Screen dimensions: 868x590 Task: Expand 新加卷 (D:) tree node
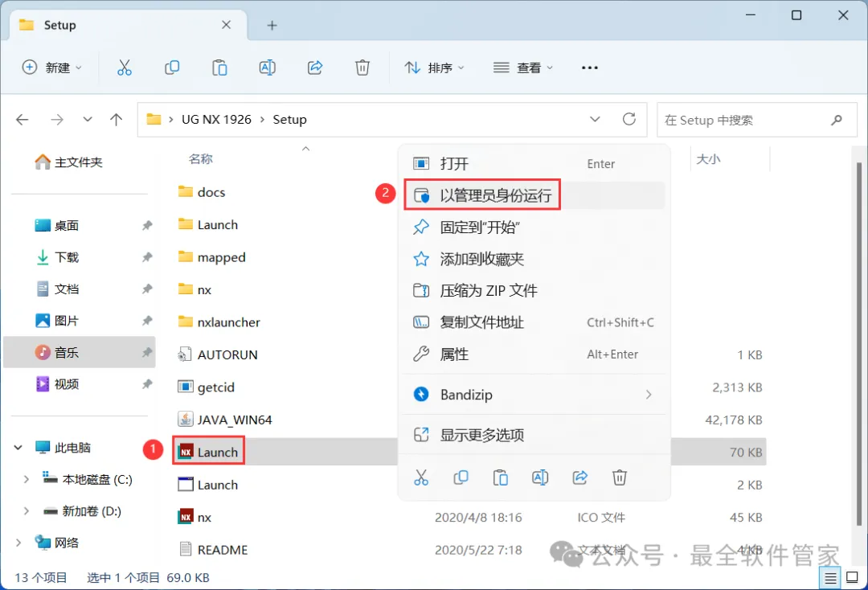pyautogui.click(x=26, y=511)
